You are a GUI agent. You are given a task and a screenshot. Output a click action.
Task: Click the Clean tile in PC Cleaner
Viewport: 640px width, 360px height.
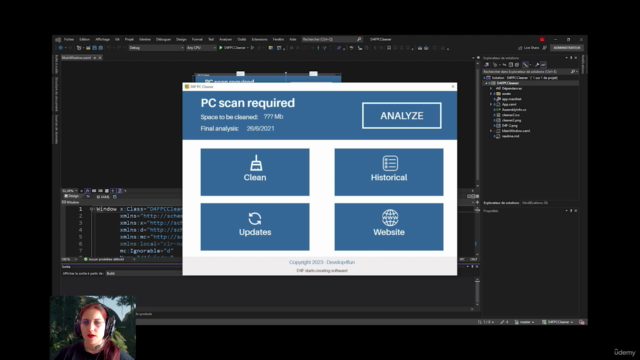point(255,172)
